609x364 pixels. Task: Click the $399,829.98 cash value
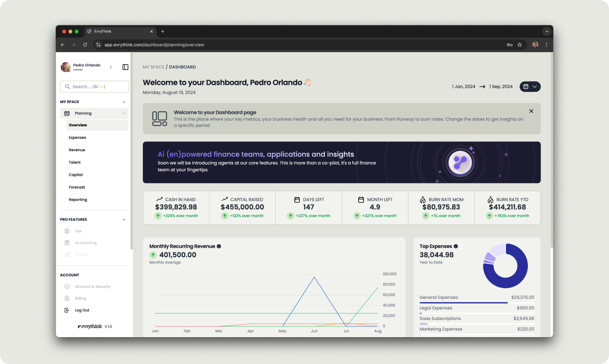(x=176, y=207)
